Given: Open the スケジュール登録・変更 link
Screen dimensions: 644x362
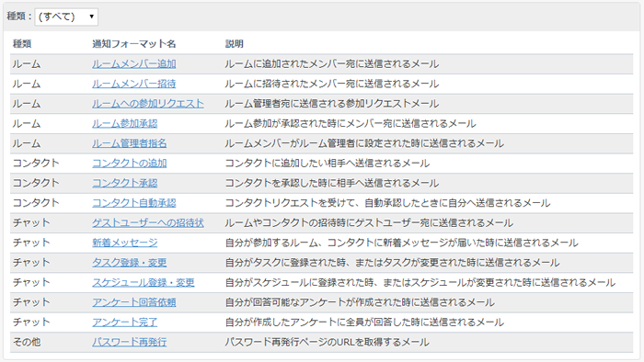Looking at the screenshot, I should (x=144, y=282).
